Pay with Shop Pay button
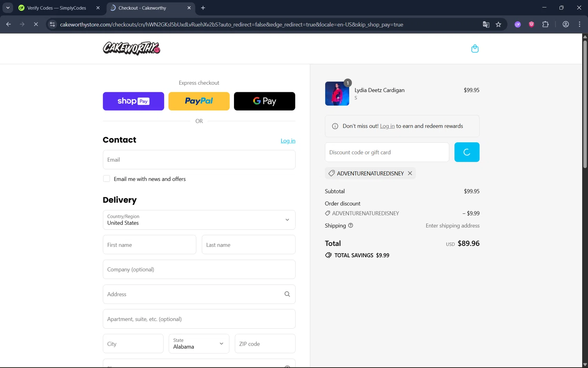Image resolution: width=588 pixels, height=368 pixels. pos(133,101)
